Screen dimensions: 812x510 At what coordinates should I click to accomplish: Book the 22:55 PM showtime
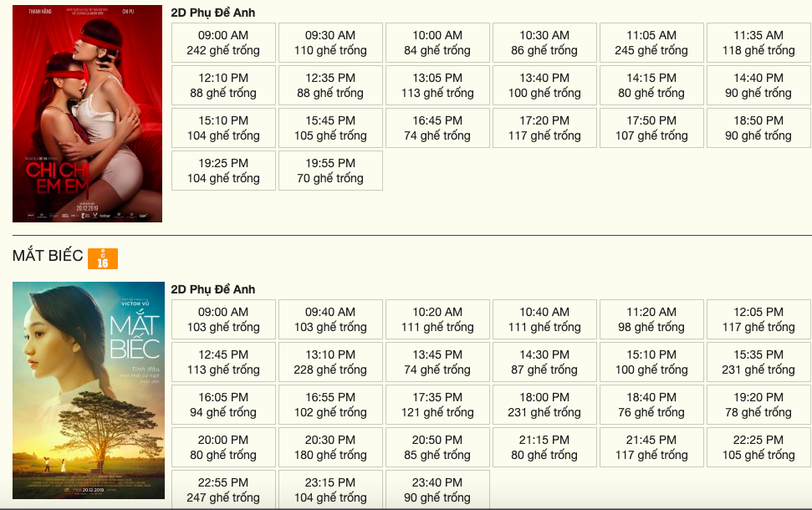point(223,490)
